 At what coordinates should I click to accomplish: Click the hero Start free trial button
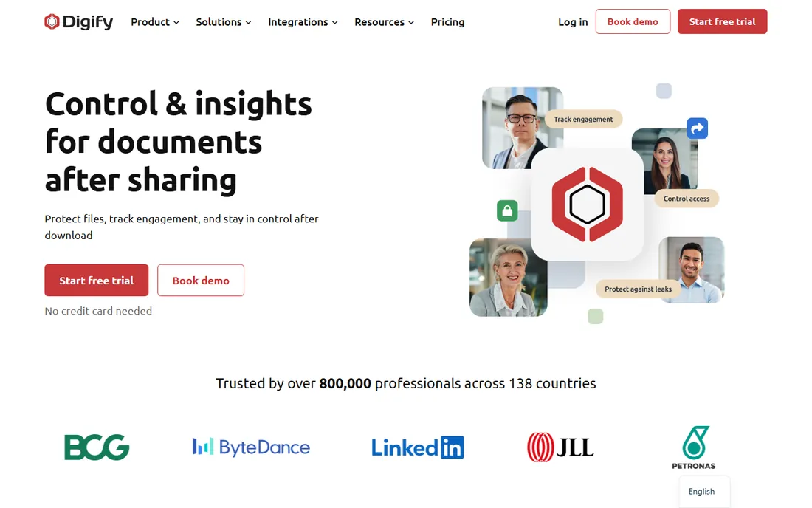tap(96, 280)
